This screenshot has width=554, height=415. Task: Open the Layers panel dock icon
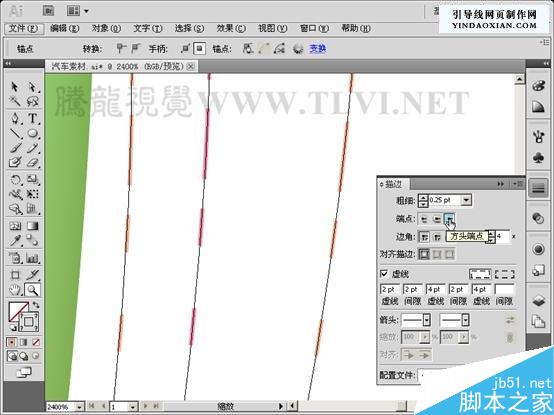[x=538, y=301]
